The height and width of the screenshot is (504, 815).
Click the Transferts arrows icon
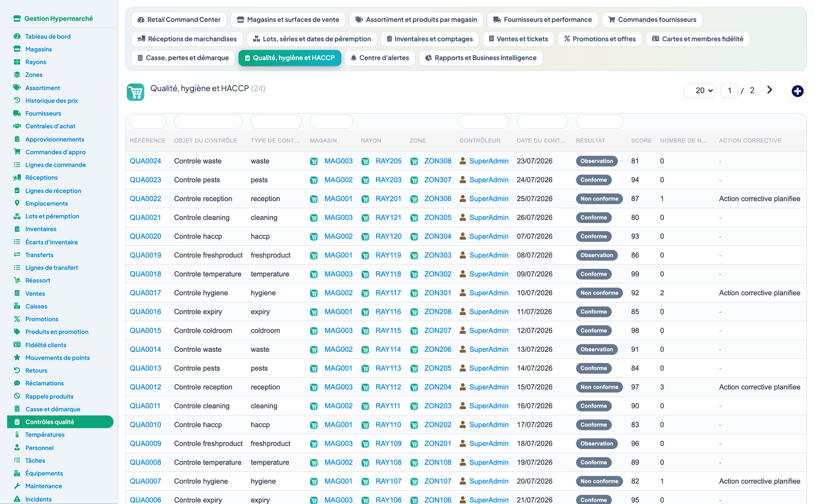(x=17, y=255)
